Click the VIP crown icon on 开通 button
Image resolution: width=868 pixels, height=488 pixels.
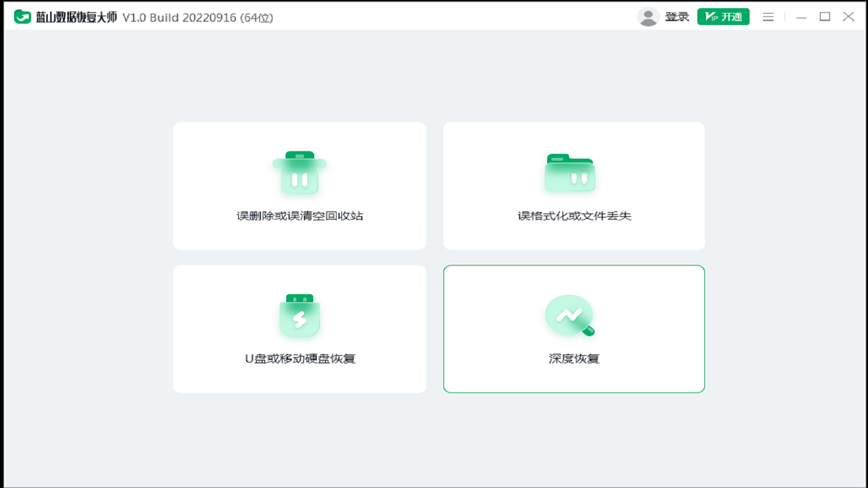pos(712,16)
